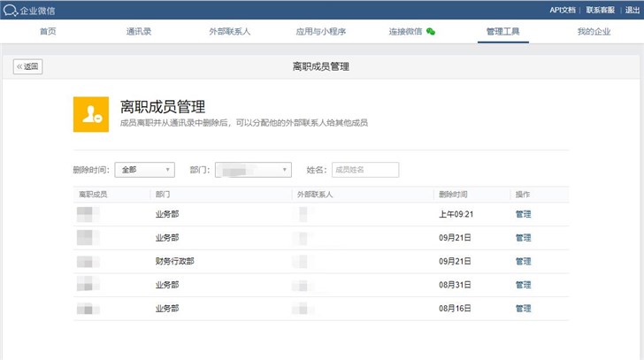Expand the 部门 dropdown selector

pos(253,170)
